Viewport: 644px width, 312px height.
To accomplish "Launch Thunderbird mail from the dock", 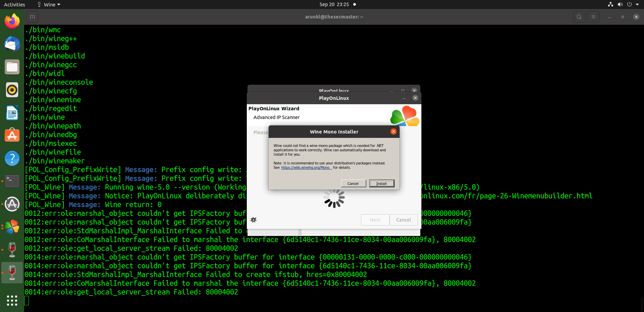I will coord(12,44).
